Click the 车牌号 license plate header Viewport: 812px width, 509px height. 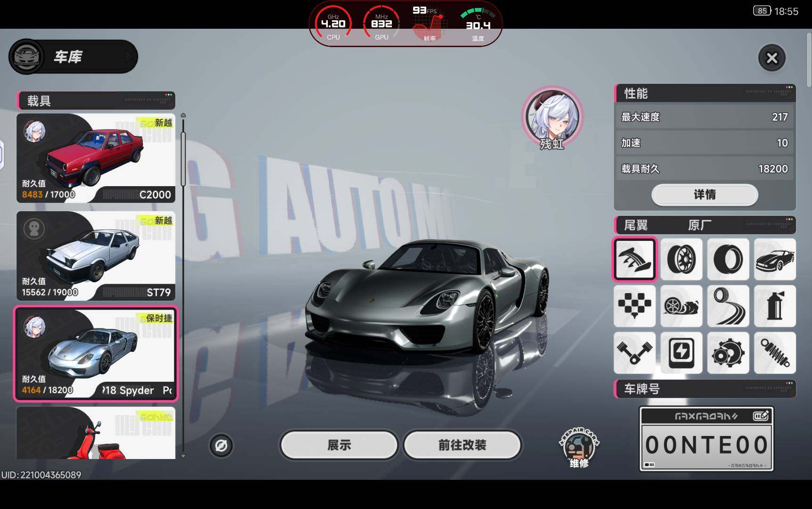click(705, 389)
